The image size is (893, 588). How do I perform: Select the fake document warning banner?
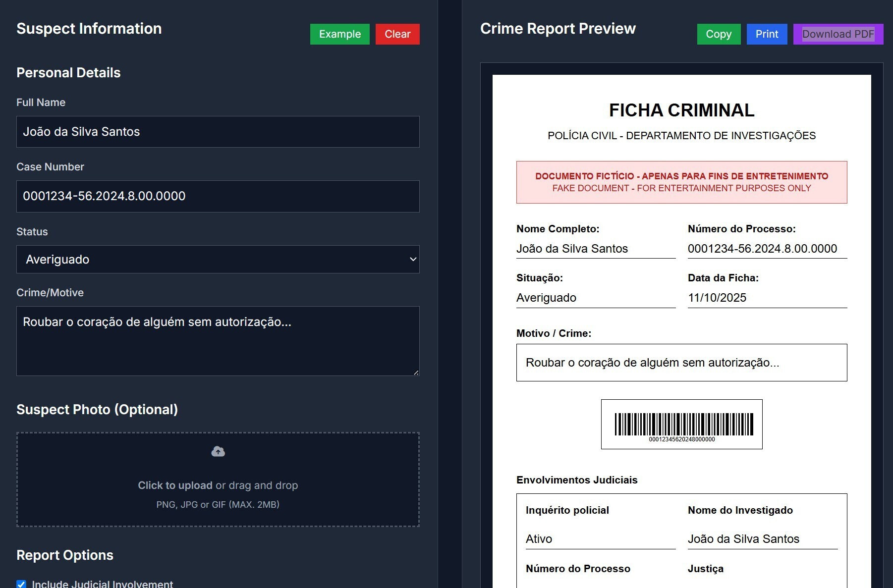pos(681,182)
